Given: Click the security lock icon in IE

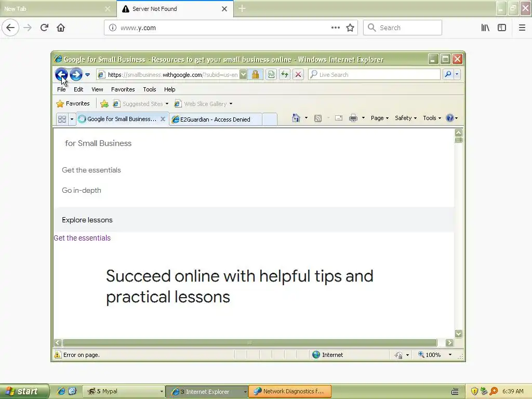Looking at the screenshot, I should click(x=255, y=74).
